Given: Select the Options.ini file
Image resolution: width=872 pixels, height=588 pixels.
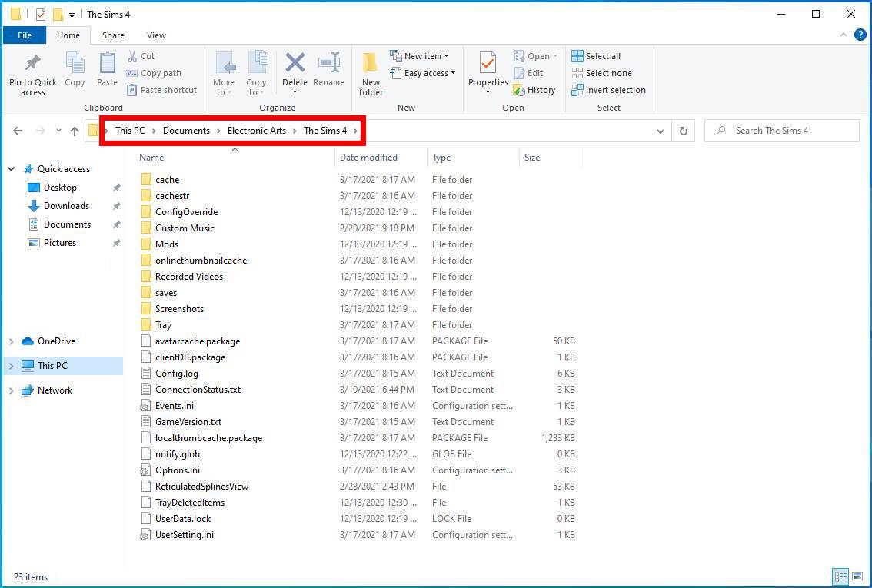Looking at the screenshot, I should click(x=178, y=470).
